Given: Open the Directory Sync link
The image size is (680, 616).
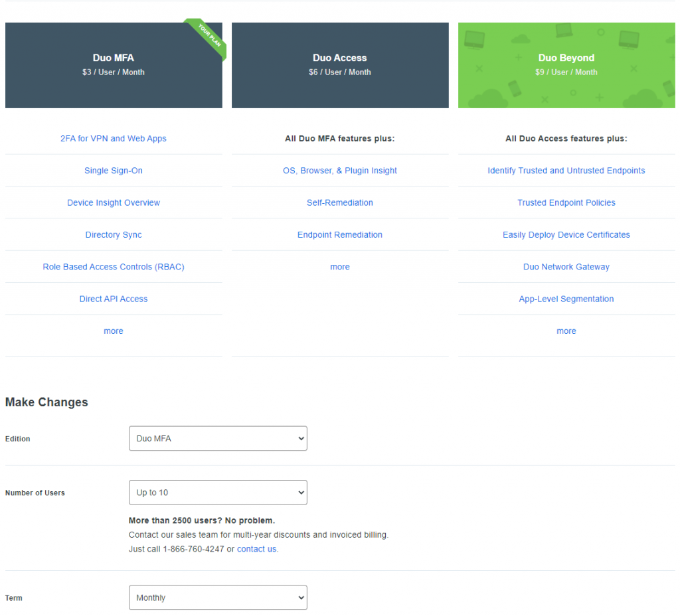Looking at the screenshot, I should [113, 234].
